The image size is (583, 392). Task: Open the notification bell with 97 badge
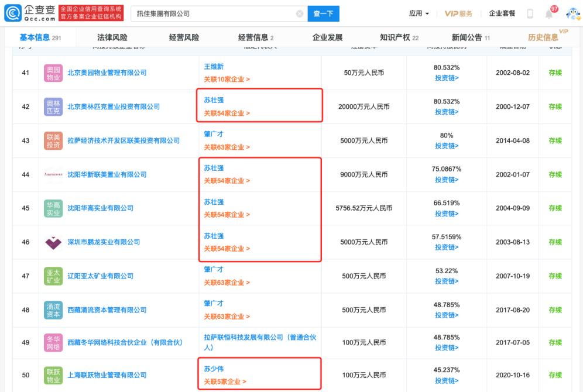click(550, 13)
